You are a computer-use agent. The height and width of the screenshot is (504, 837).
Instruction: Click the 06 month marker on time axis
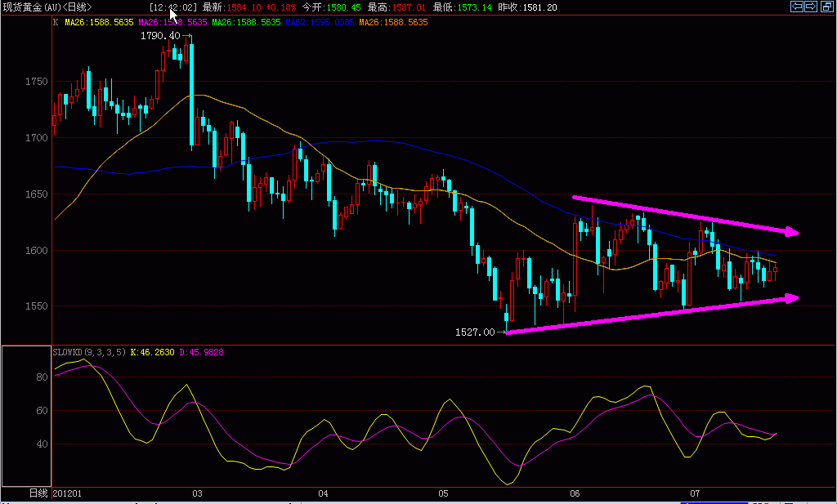click(x=575, y=493)
